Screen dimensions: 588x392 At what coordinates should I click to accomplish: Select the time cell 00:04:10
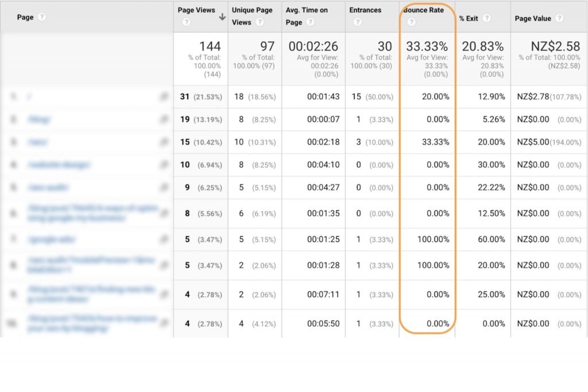tap(323, 165)
